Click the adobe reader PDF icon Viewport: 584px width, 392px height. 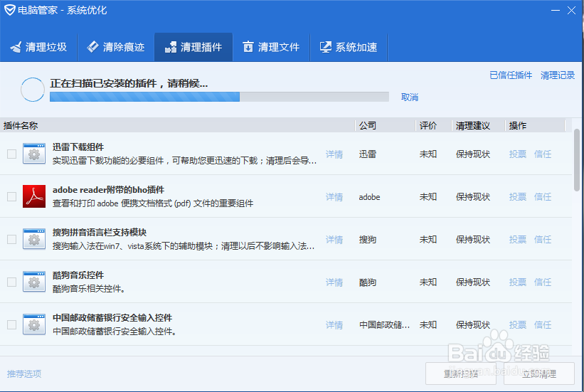pyautogui.click(x=34, y=196)
